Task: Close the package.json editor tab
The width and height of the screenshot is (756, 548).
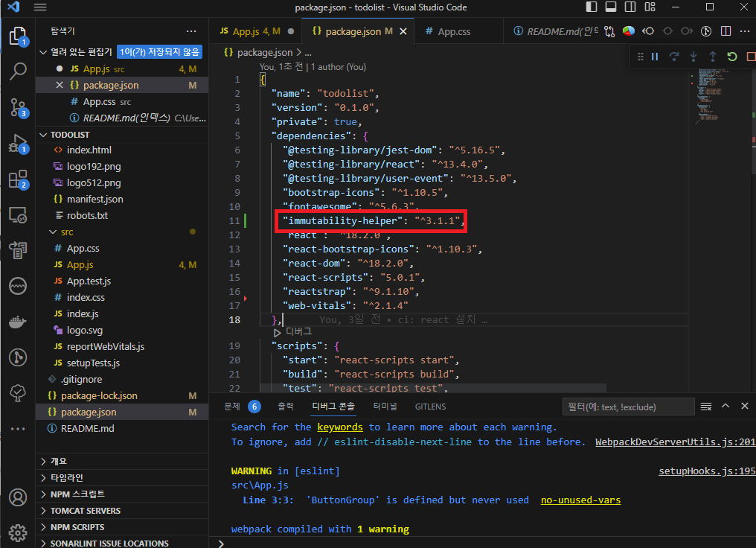Action: (403, 31)
